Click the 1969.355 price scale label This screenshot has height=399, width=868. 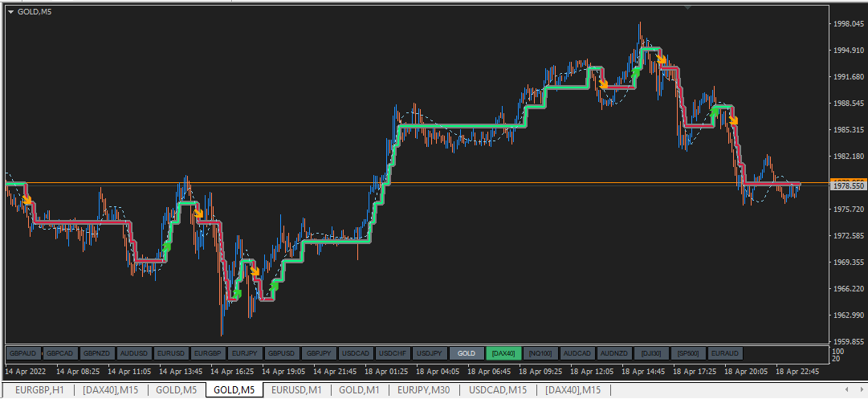(847, 263)
